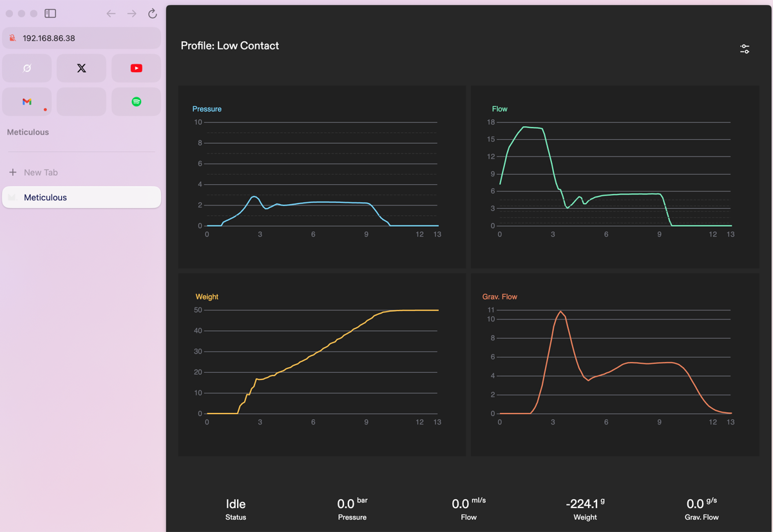Open the settings sliders icon
Viewport: 773px width, 532px height.
point(745,49)
